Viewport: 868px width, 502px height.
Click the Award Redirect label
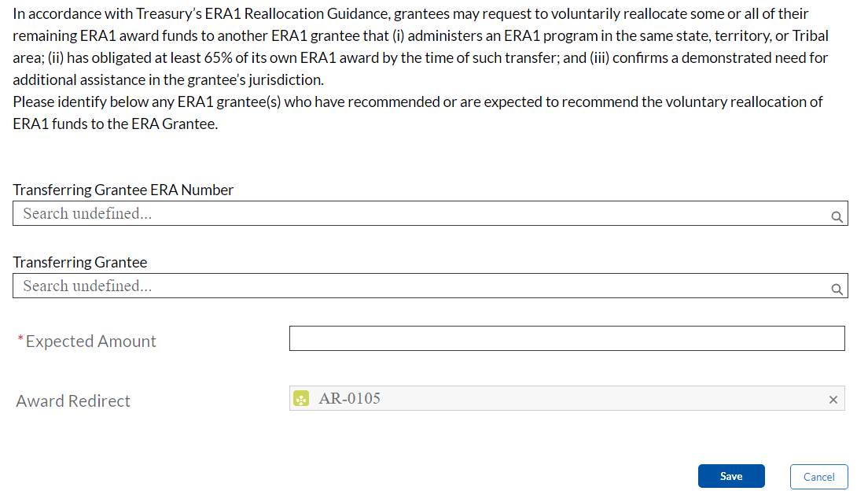(x=73, y=401)
